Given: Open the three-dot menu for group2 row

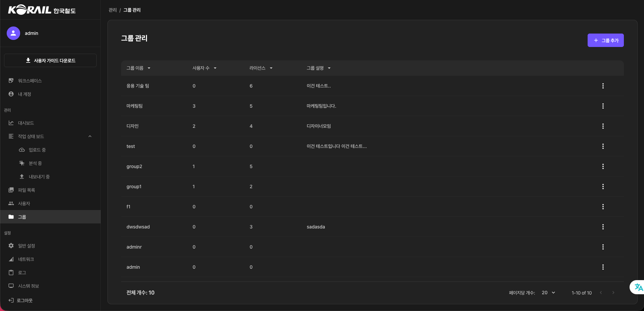Looking at the screenshot, I should (603, 166).
